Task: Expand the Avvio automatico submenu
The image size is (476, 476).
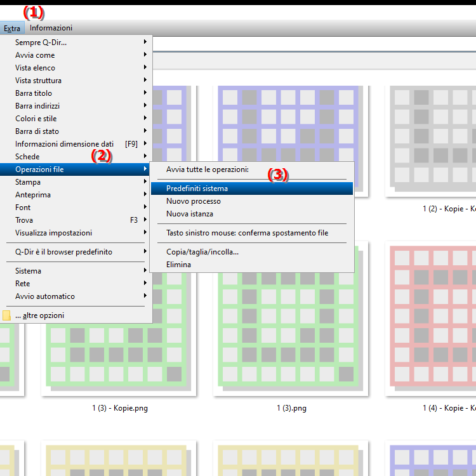Action: pos(45,296)
